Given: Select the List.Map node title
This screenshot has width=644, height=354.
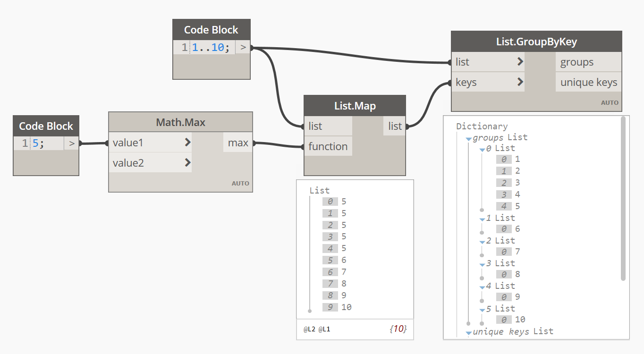Looking at the screenshot, I should tap(355, 106).
